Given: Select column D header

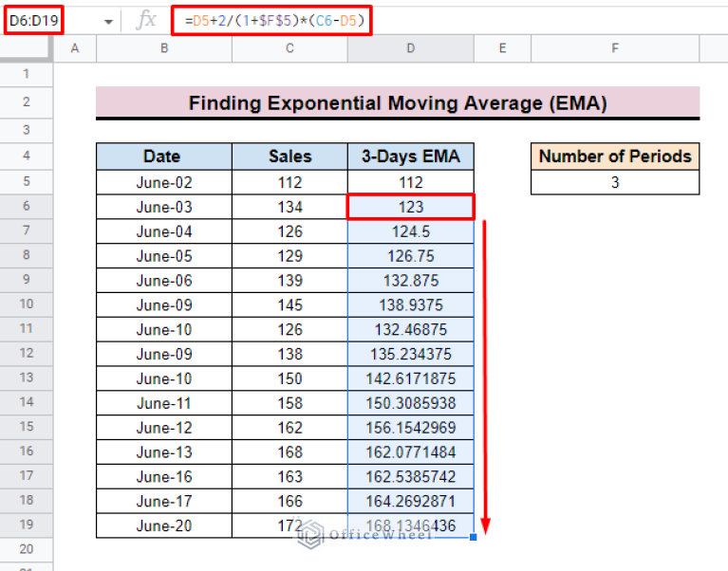Looking at the screenshot, I should (x=410, y=49).
